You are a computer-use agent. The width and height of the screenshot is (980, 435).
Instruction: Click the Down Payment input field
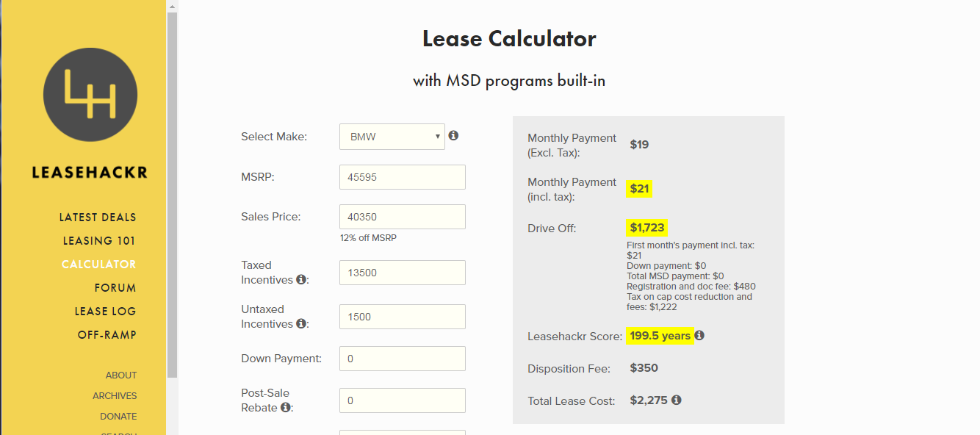403,359
